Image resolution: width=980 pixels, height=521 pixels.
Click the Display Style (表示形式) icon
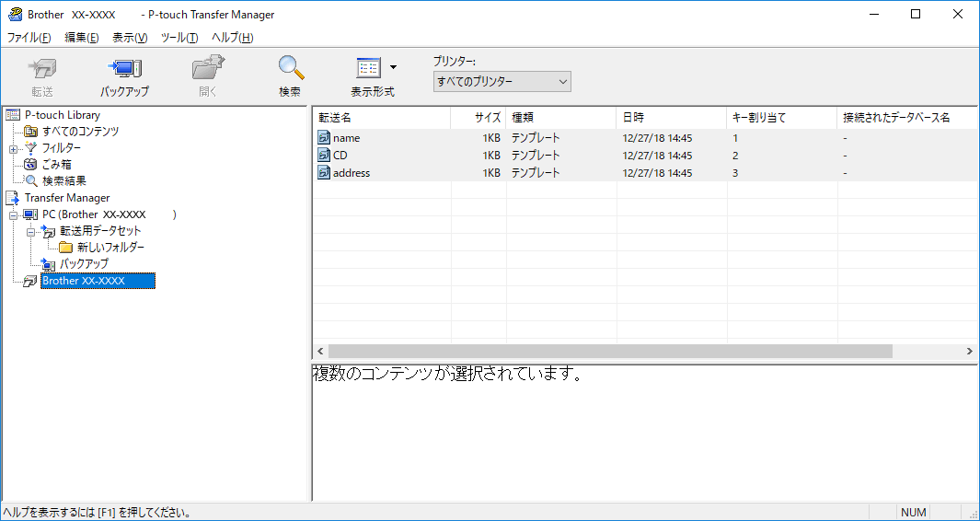[x=368, y=67]
